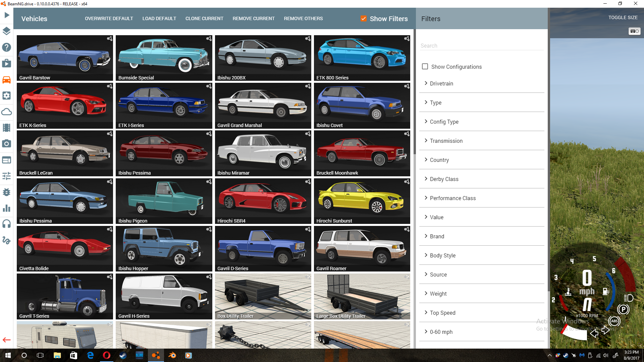Uncheck the Show Filters checkbox
Image resolution: width=644 pixels, height=362 pixels.
pyautogui.click(x=364, y=18)
